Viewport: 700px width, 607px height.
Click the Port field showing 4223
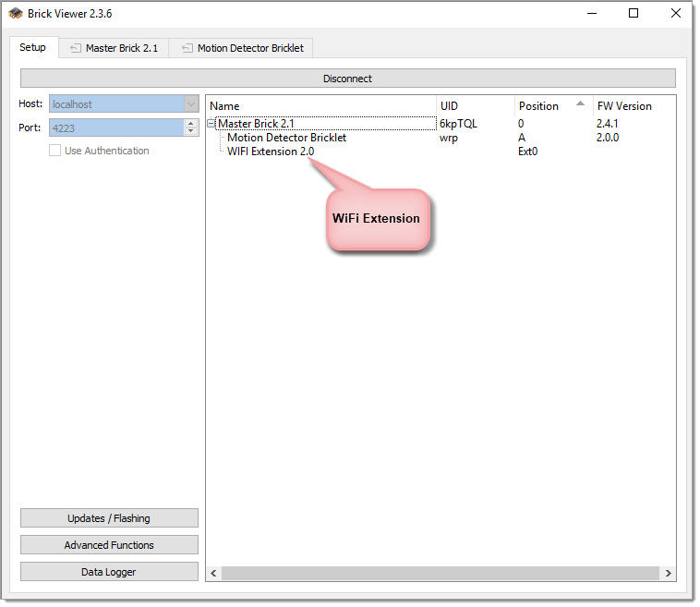click(x=116, y=128)
